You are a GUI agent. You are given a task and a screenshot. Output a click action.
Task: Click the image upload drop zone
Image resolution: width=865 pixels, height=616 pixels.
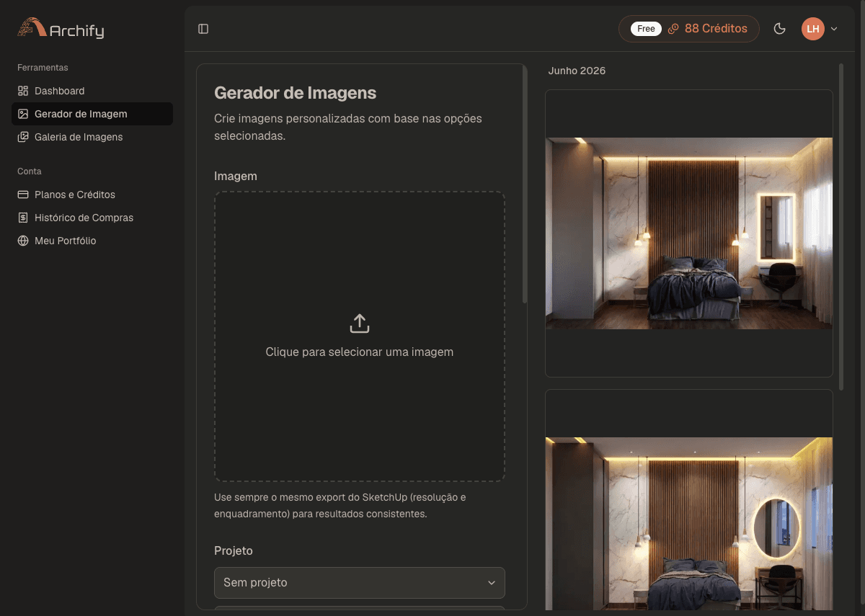(360, 336)
